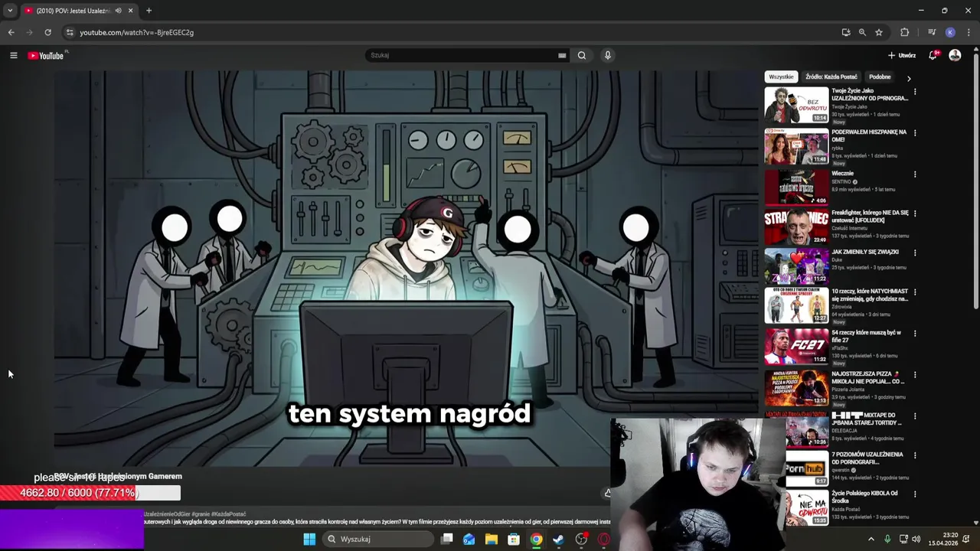Screen dimensions: 980x551
Task: Reload the page
Action: (47, 32)
